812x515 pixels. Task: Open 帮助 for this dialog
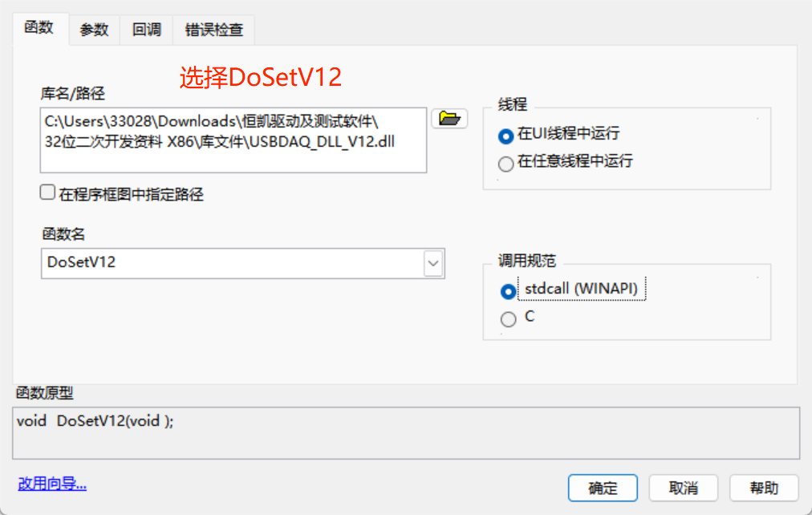pyautogui.click(x=765, y=488)
